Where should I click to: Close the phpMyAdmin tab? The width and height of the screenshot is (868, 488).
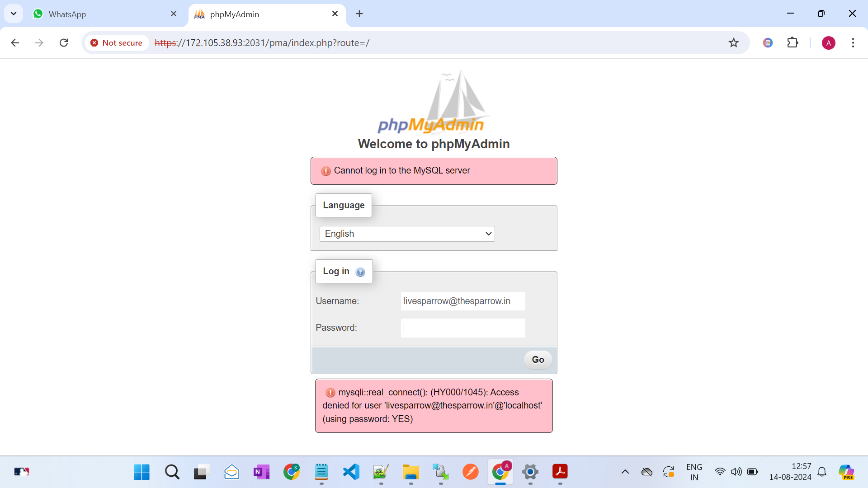335,14
